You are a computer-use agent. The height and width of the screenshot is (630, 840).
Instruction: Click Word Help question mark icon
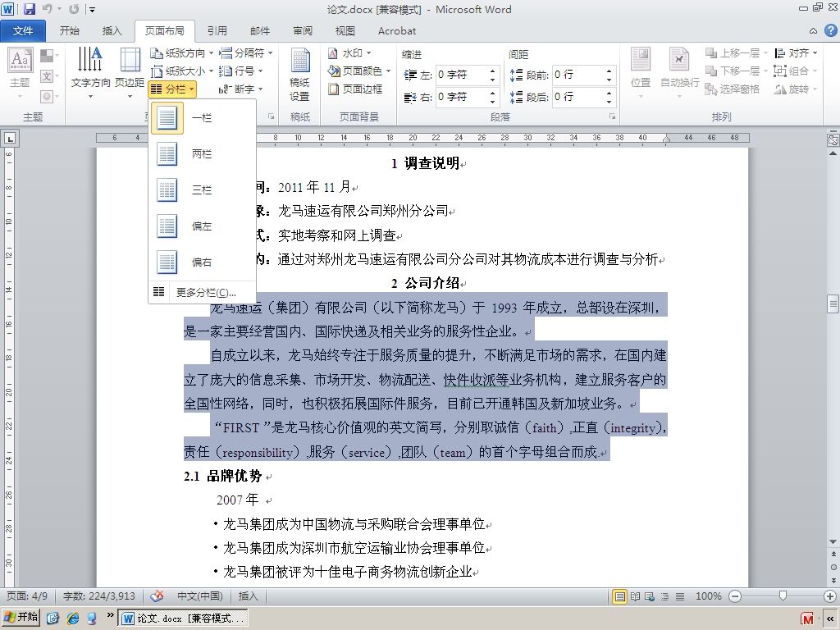(830, 31)
